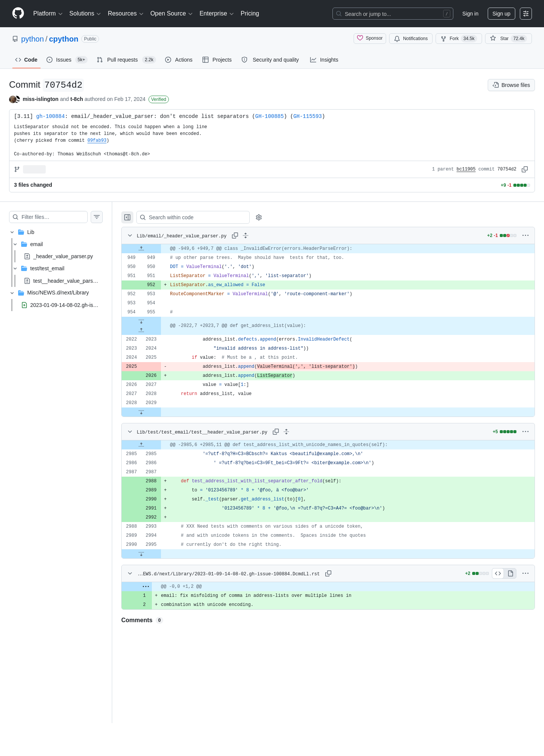The height and width of the screenshot is (756, 544).
Task: Click the Browse files button
Action: coord(511,85)
